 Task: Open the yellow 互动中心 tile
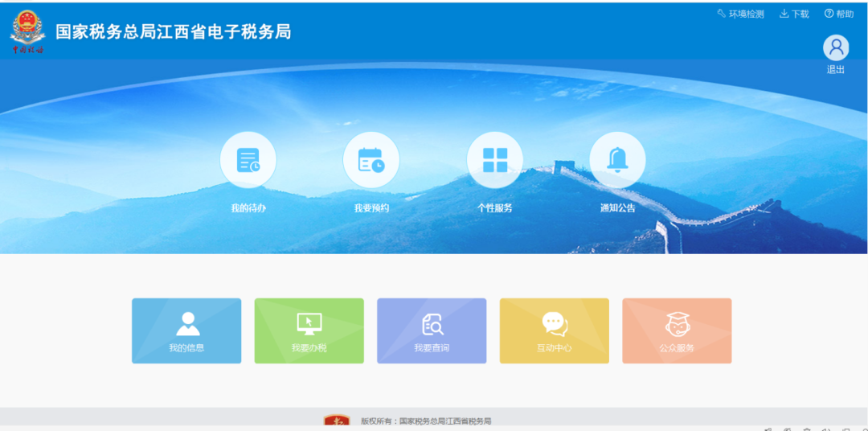pyautogui.click(x=555, y=330)
